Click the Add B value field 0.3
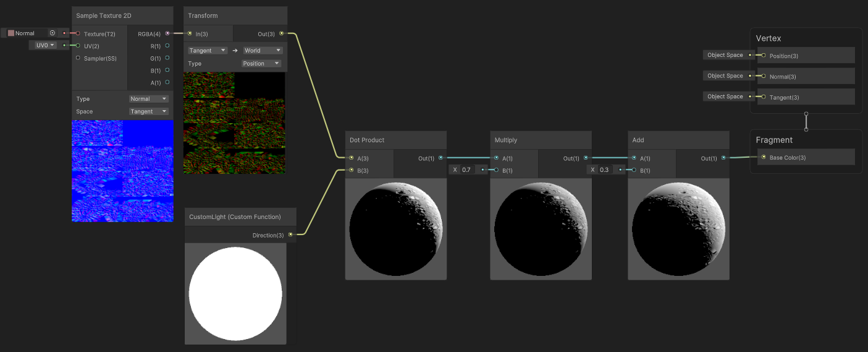 click(x=605, y=170)
